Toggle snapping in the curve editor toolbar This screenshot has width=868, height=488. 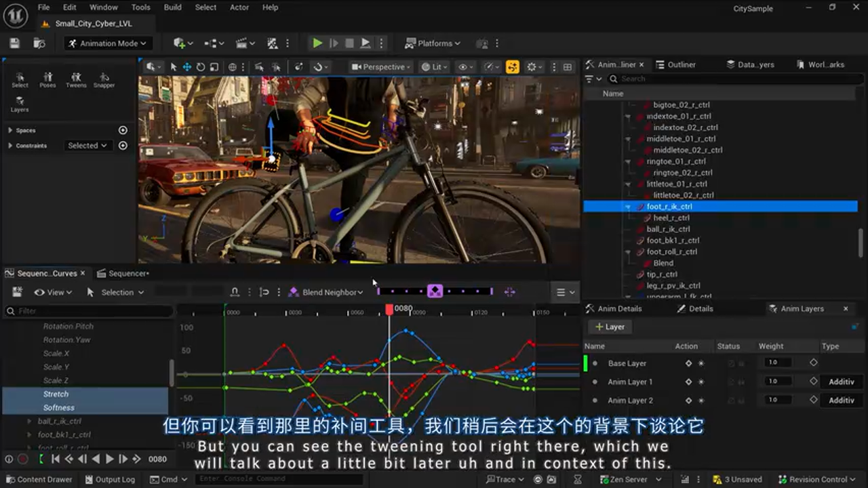(235, 291)
